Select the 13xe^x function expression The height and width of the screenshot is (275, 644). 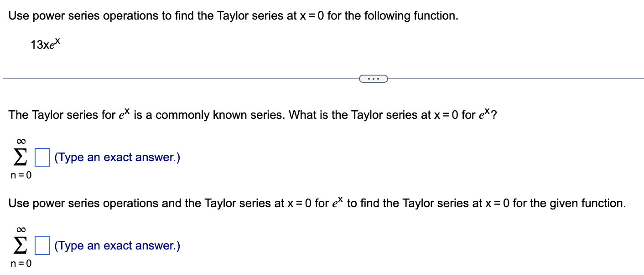(46, 44)
